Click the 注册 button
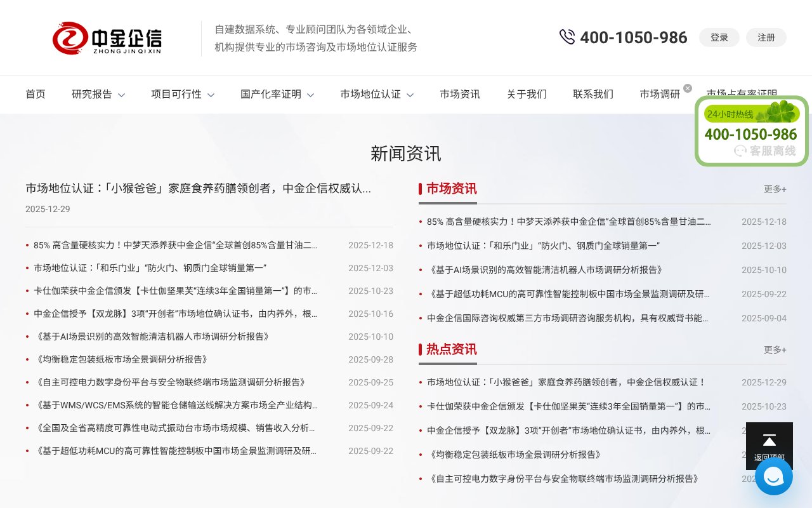The height and width of the screenshot is (508, 812). pos(766,37)
